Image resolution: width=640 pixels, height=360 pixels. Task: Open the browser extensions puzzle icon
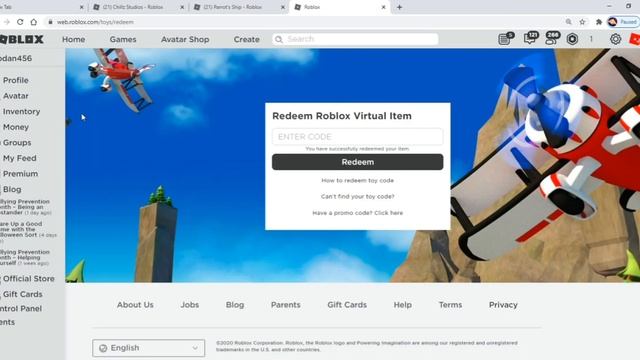[x=599, y=22]
